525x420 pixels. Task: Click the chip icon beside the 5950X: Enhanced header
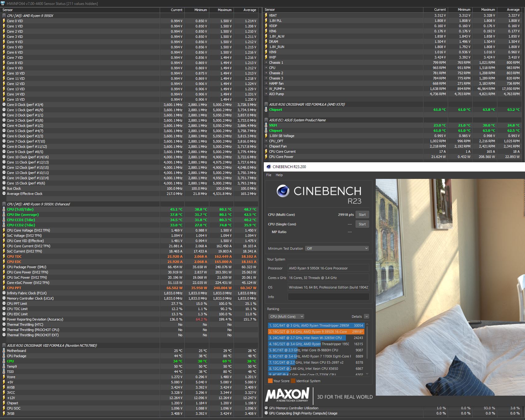4,204
